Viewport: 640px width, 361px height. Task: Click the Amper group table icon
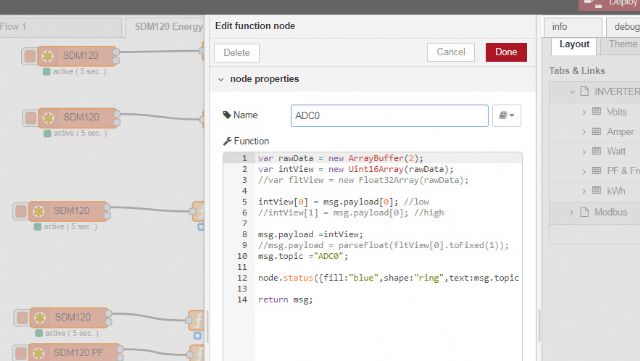[596, 131]
